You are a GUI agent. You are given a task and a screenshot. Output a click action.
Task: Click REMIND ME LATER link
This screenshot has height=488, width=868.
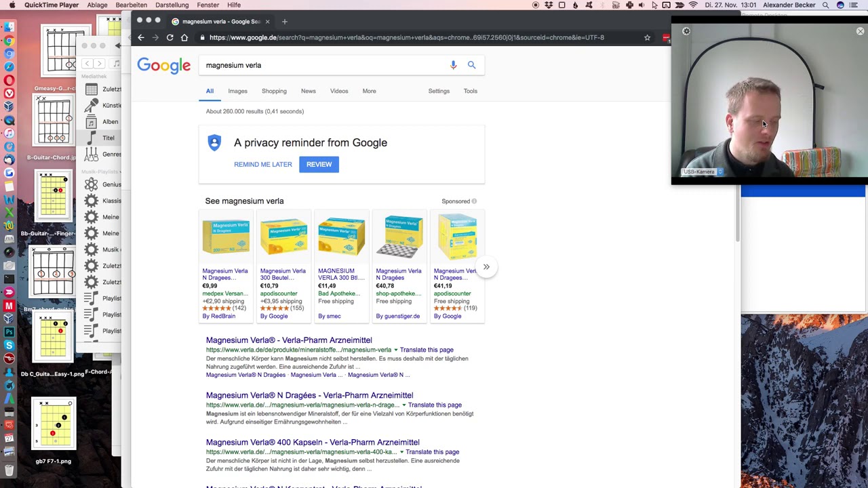[x=263, y=164]
